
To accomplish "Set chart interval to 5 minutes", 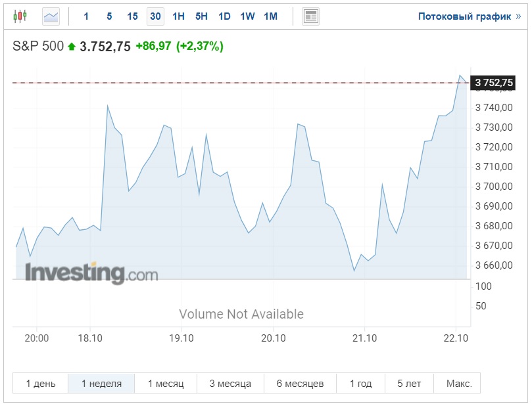I will tap(109, 16).
